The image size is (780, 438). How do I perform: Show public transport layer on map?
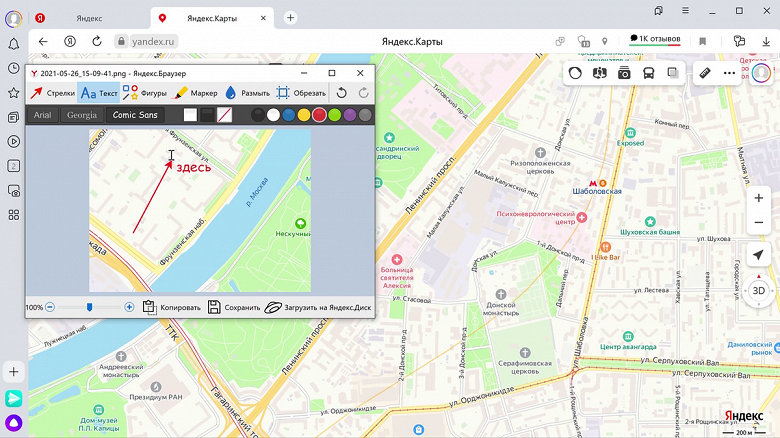coord(648,73)
